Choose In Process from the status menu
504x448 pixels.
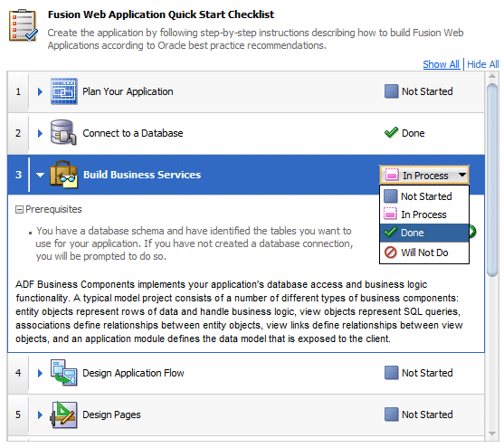[x=424, y=214]
